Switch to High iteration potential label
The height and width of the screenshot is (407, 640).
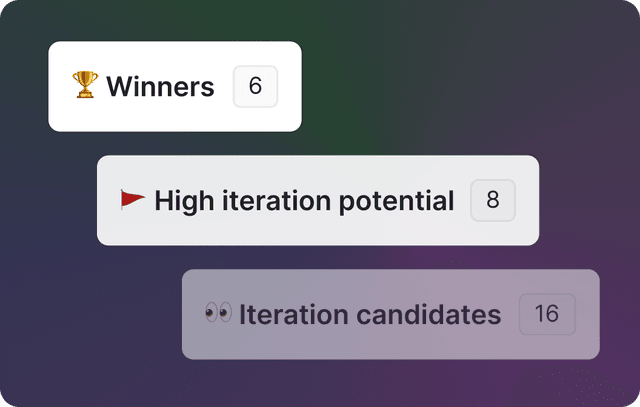304,201
